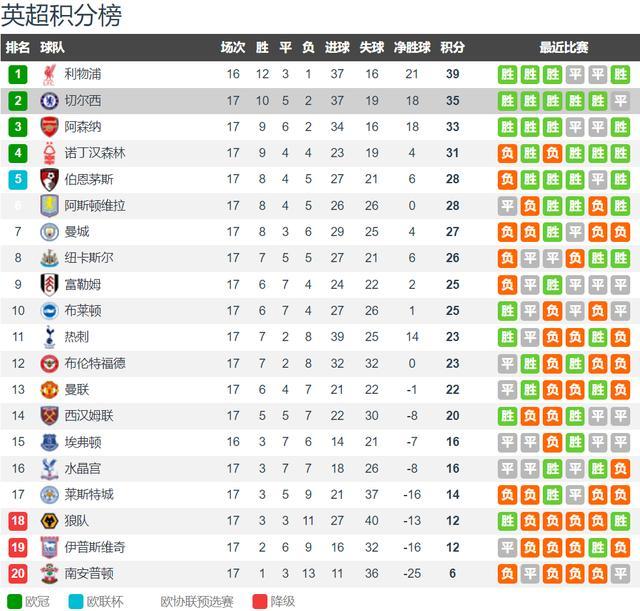Open team name 阿斯顿维拉
Viewport: 640px width, 611px height.
pos(95,206)
